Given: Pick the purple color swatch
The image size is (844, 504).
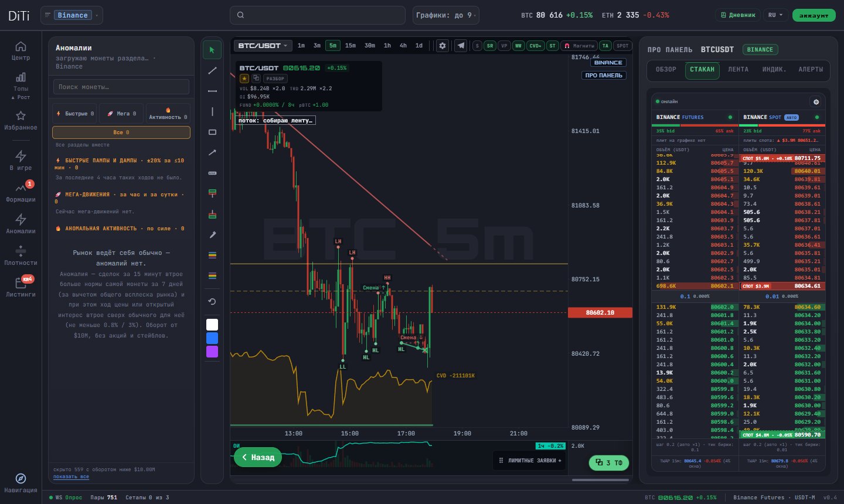Looking at the screenshot, I should (212, 352).
